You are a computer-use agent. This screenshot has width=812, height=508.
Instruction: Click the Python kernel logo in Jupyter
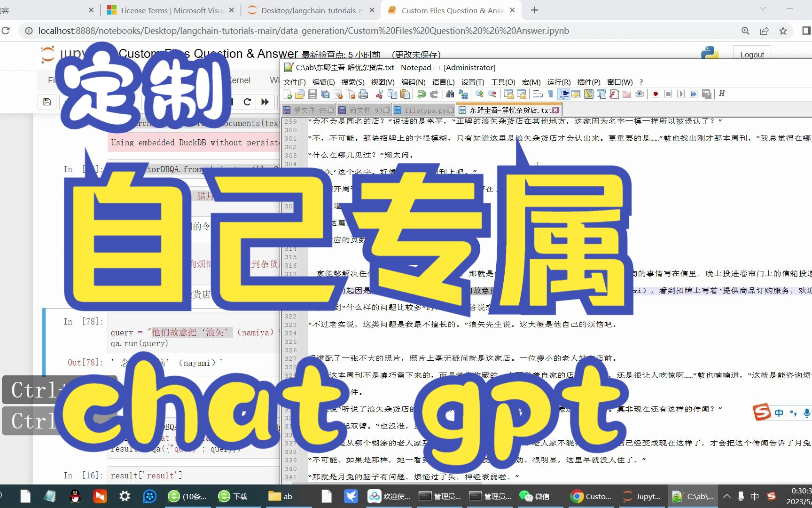(710, 53)
